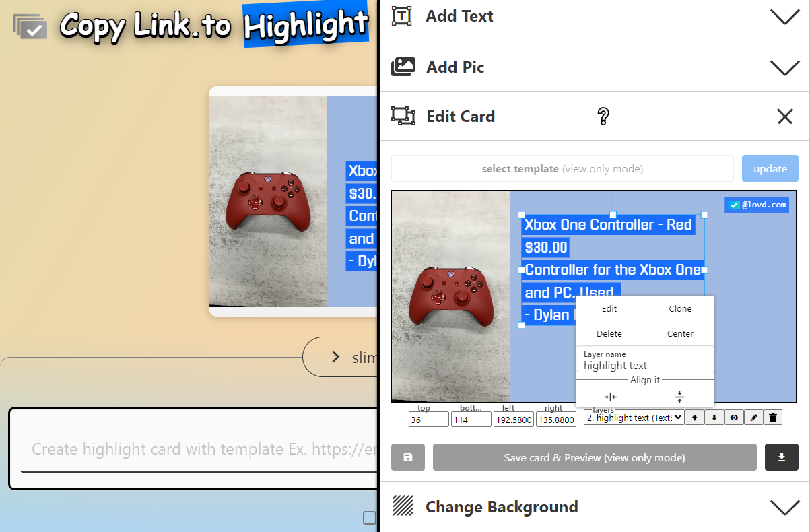Align layer horizontally center icon

tap(610, 397)
